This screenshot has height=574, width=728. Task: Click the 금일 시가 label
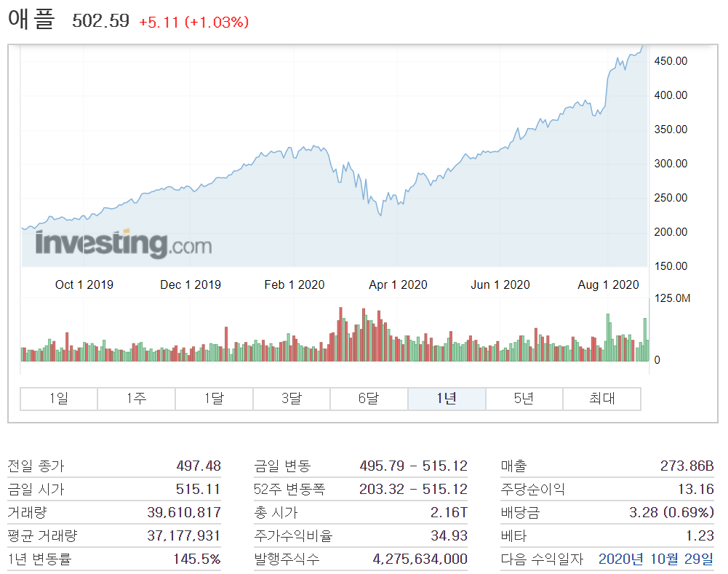pos(36,489)
